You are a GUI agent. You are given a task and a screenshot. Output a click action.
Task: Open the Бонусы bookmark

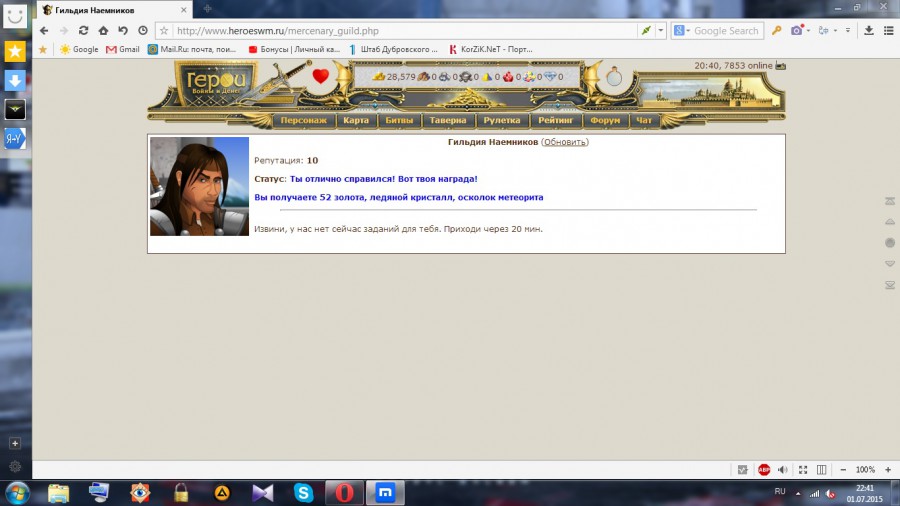(x=294, y=49)
